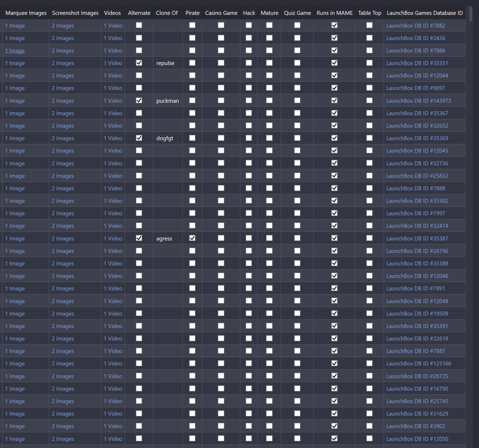
Task: Sort by Marquee Images column header
Action: point(26,13)
